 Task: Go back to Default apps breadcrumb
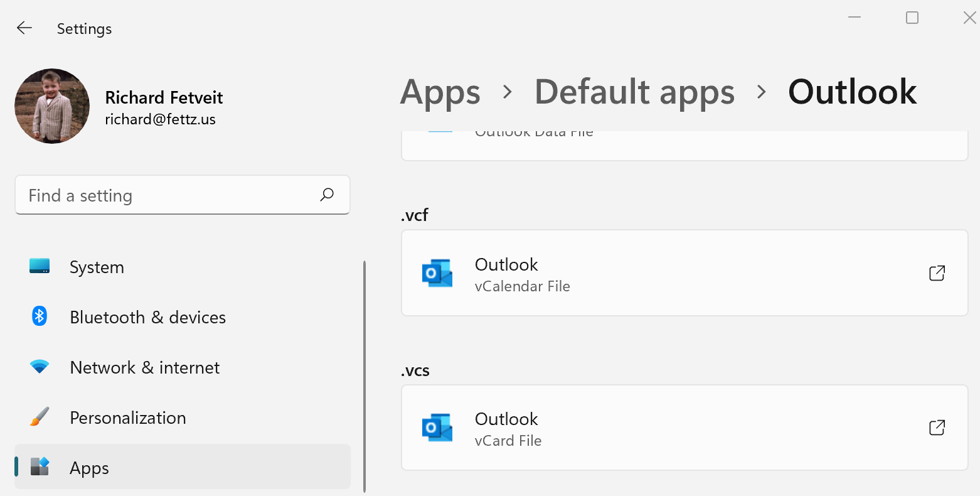634,92
